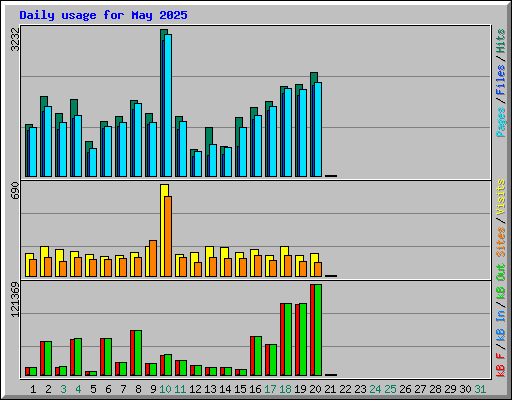This screenshot has width=512, height=400.
Task: Click the Hits legend label
Action: pos(501,41)
